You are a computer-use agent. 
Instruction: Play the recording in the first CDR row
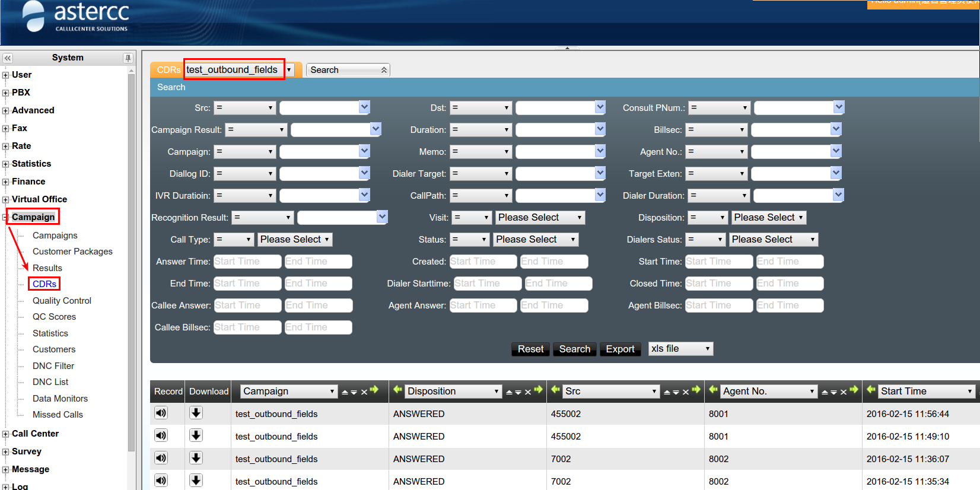[x=161, y=413]
